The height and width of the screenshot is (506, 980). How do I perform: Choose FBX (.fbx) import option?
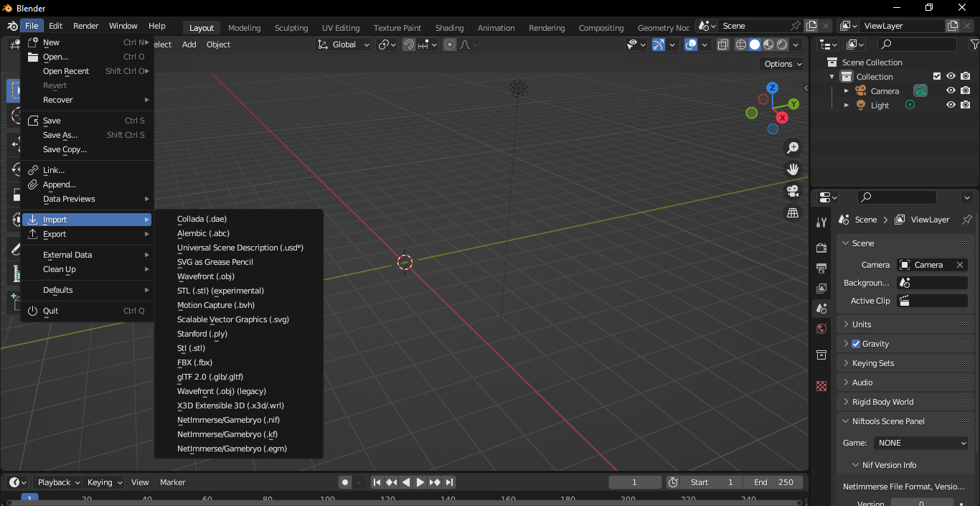(239, 362)
